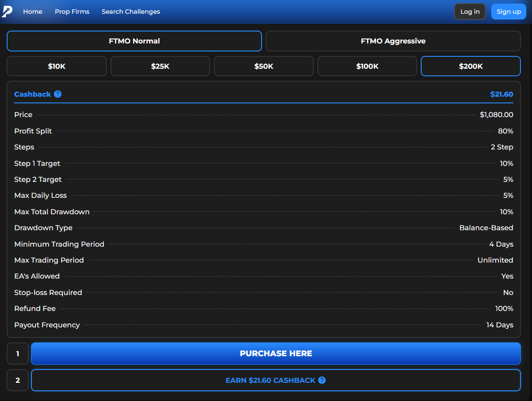Select the $100K account size
The height and width of the screenshot is (401, 532).
click(367, 66)
